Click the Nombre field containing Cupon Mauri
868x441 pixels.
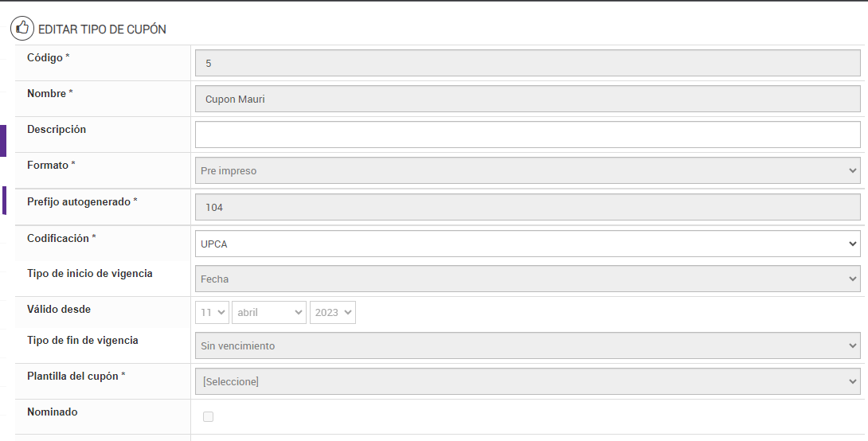pyautogui.click(x=527, y=99)
